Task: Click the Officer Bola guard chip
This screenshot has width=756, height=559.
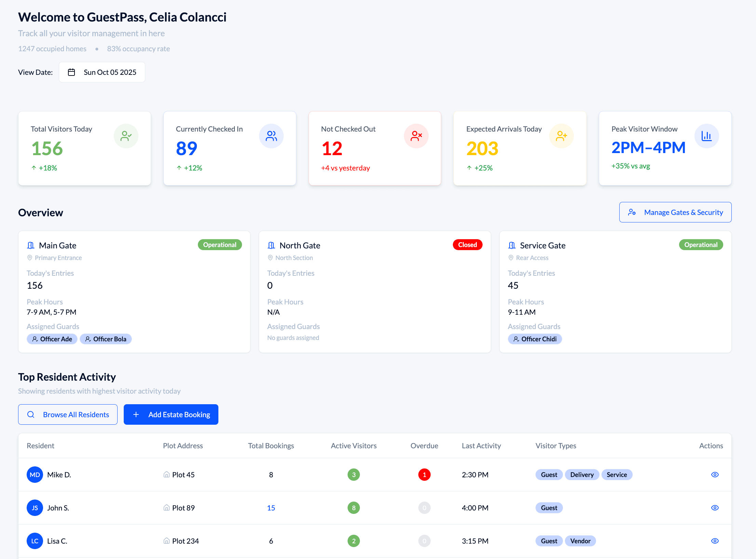Action: 106,339
